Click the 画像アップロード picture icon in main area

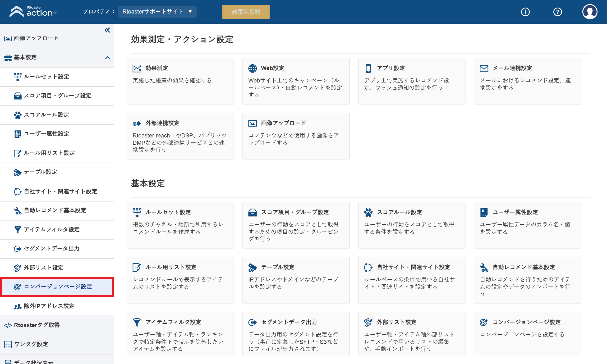pyautogui.click(x=253, y=123)
